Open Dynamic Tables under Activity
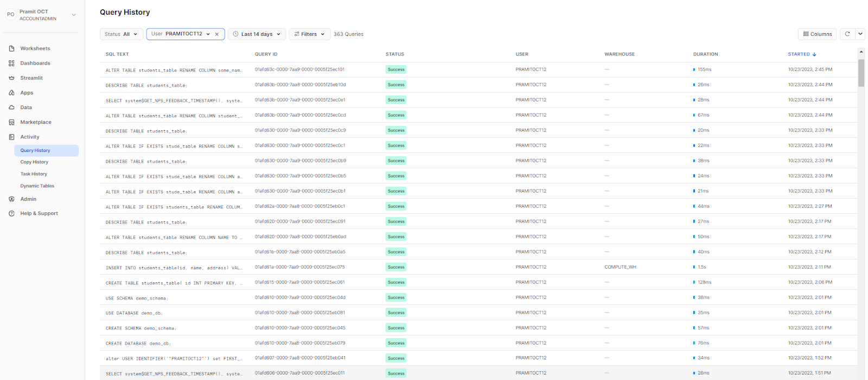868x380 pixels. pyautogui.click(x=37, y=186)
